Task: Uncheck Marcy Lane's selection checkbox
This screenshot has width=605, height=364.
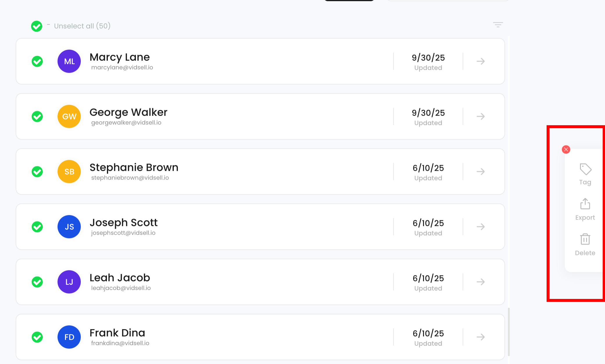Action: (37, 61)
